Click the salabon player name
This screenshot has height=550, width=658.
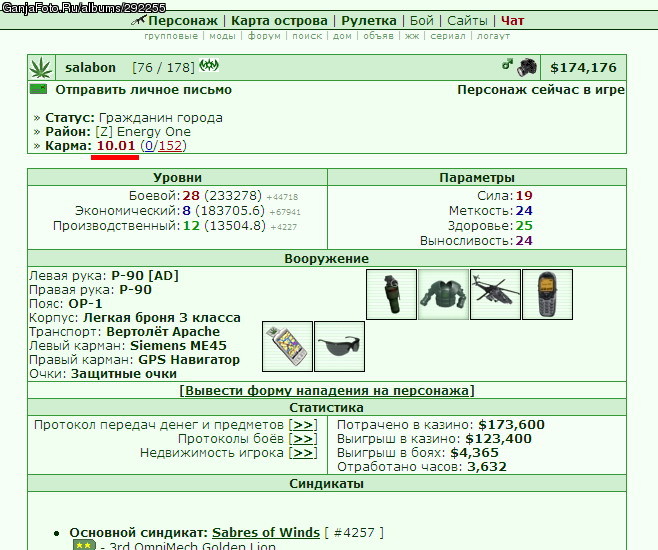(x=90, y=67)
